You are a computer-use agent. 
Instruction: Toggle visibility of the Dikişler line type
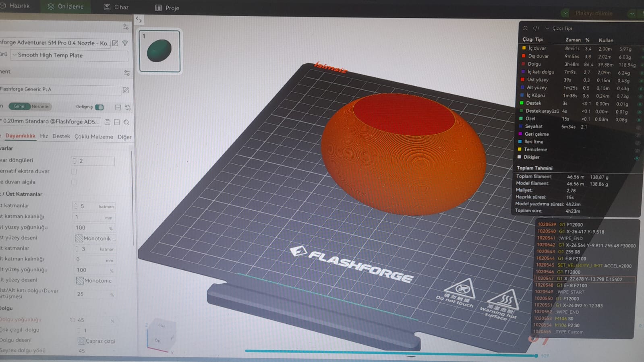[637, 158]
